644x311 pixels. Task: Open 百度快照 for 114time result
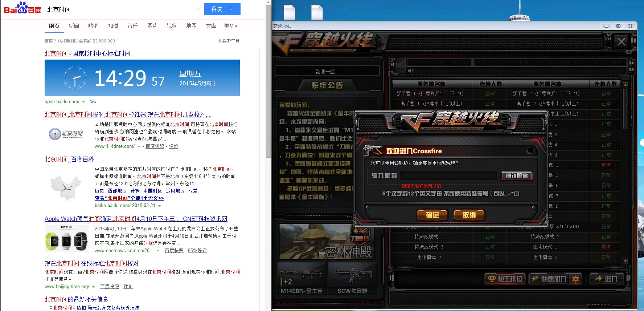[x=155, y=146]
